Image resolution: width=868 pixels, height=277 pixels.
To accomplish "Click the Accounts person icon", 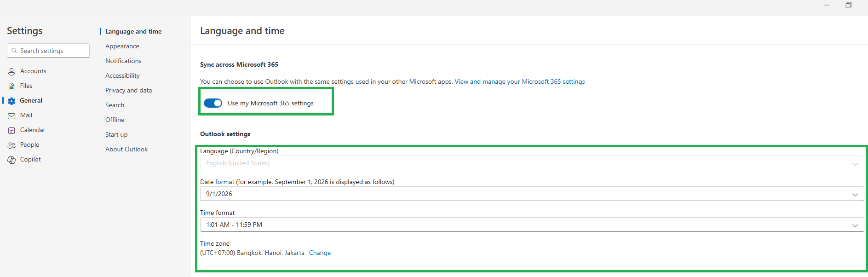I will (x=11, y=72).
